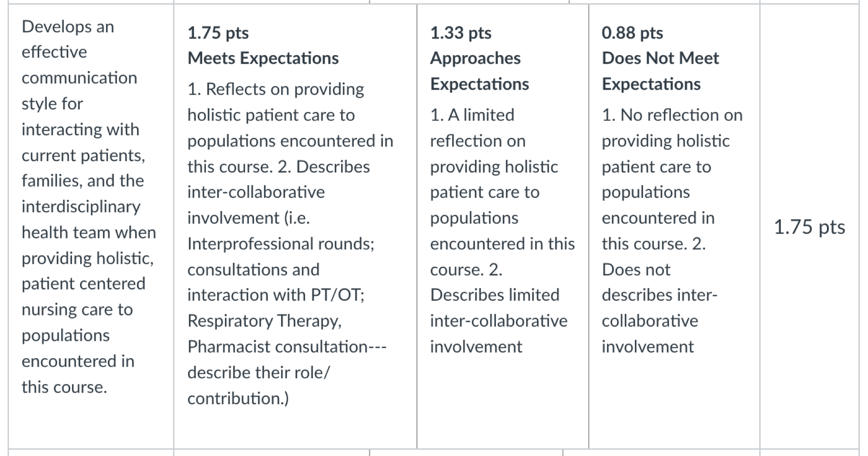The width and height of the screenshot is (868, 456).
Task: Click 'Pharmacist consultation---' text
Action: point(287,347)
